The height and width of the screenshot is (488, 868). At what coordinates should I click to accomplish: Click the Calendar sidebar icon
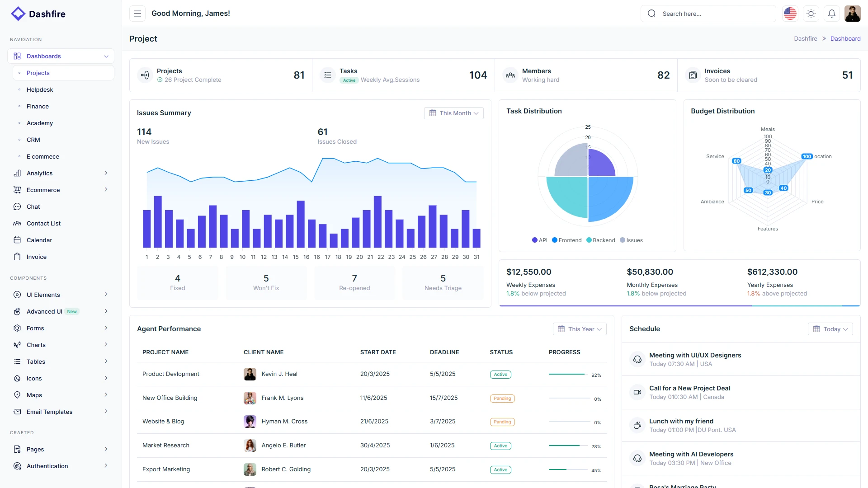coord(17,240)
